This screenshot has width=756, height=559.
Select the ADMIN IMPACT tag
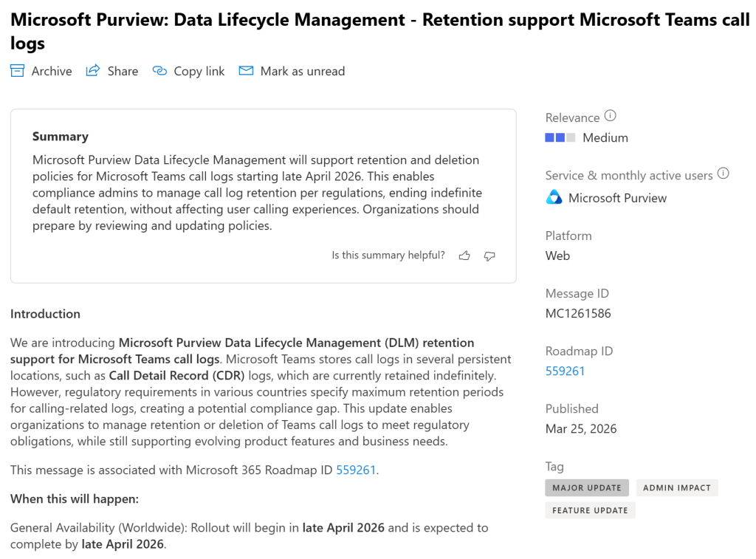pyautogui.click(x=676, y=487)
